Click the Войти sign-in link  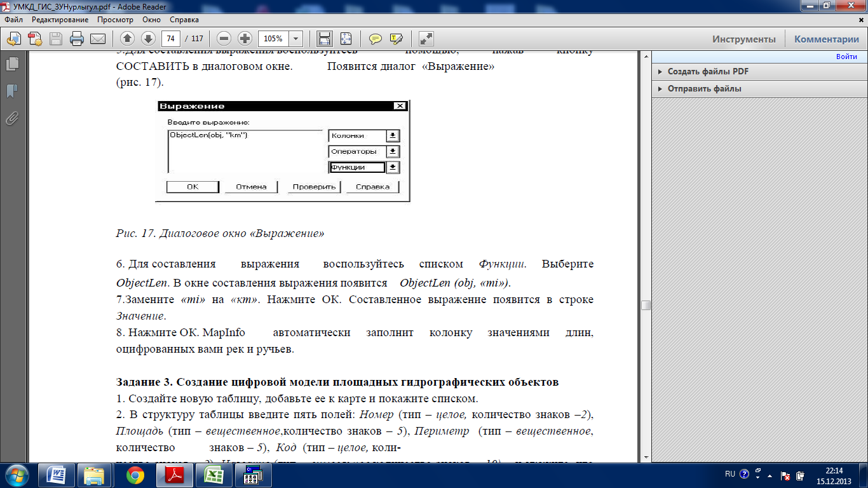tap(846, 57)
